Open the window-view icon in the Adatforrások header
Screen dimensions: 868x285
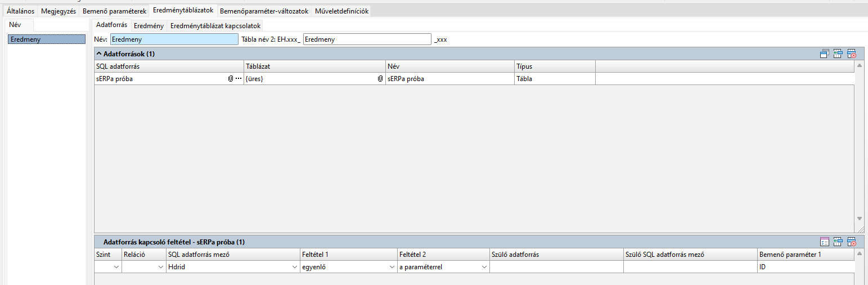coord(825,54)
